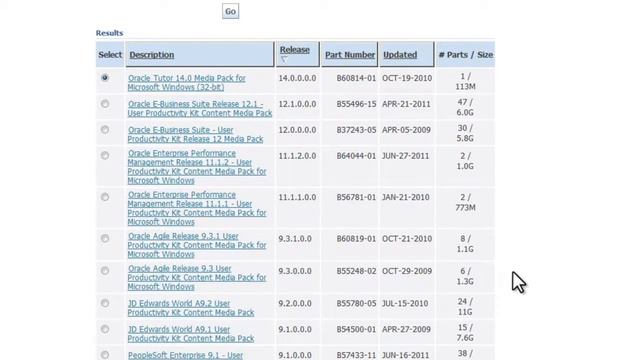Click part number B37243-05
This screenshot has width=640, height=360.
pos(356,130)
